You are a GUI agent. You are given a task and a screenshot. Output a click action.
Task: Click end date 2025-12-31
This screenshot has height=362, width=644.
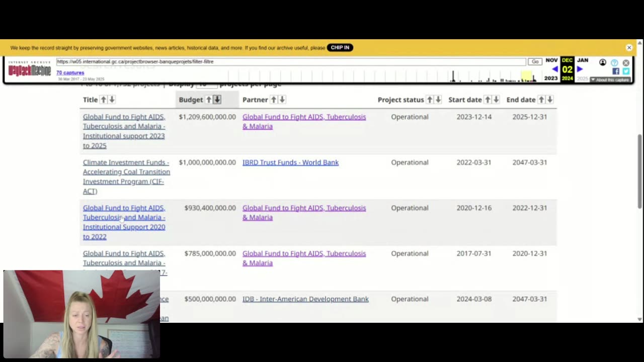point(529,117)
